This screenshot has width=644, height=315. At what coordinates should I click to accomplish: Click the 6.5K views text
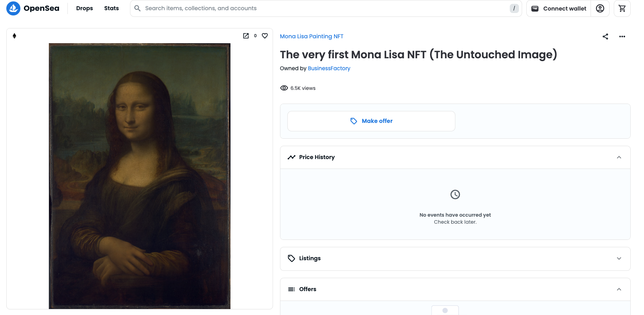pos(303,88)
